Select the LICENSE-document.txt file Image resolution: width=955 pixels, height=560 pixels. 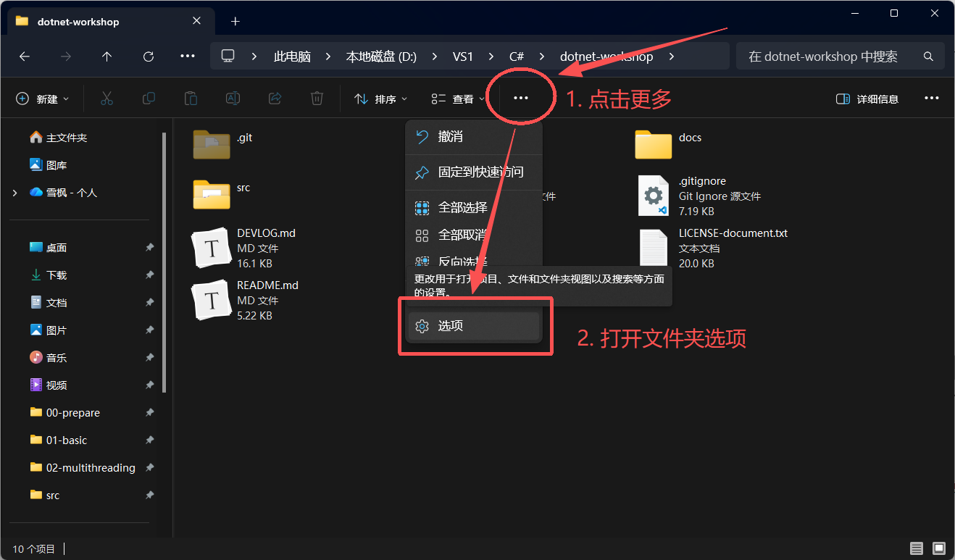point(712,248)
